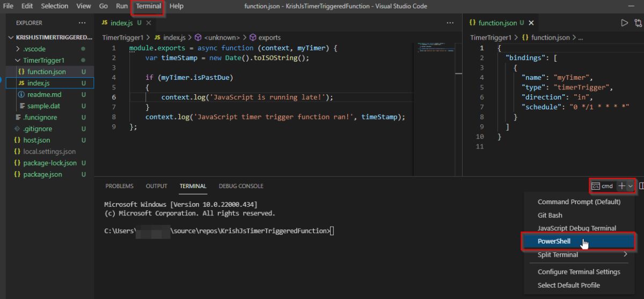
Task: Open Split Terminal submenu
Action: [x=579, y=255]
